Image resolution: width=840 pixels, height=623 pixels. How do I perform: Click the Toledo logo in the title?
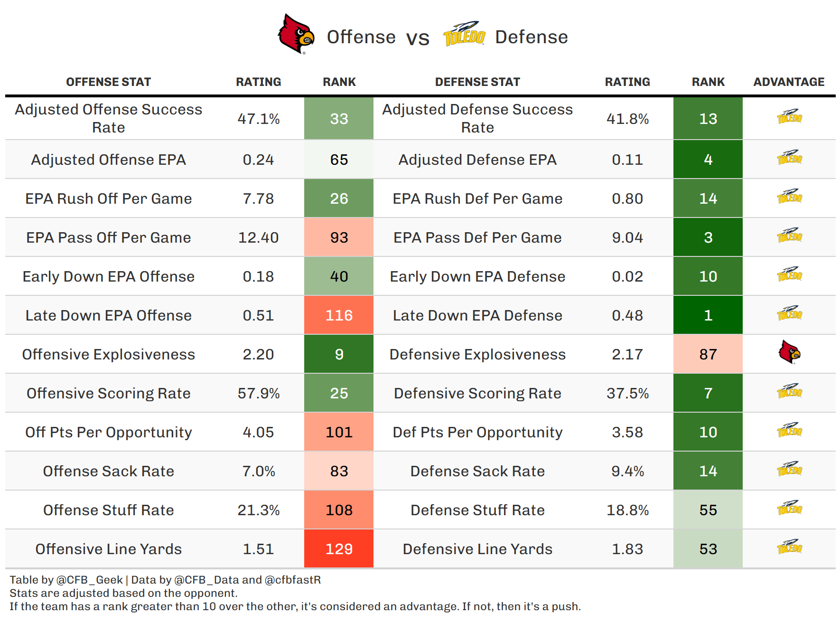[464, 35]
